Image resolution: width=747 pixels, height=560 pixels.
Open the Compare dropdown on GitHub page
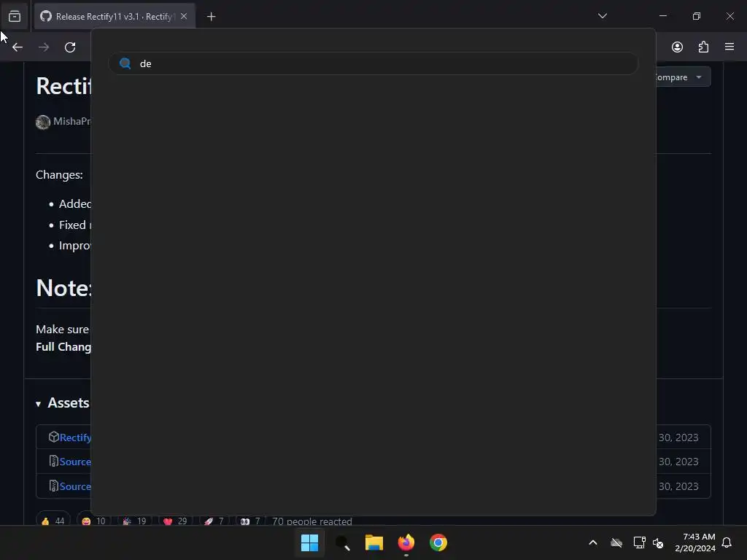[683, 77]
